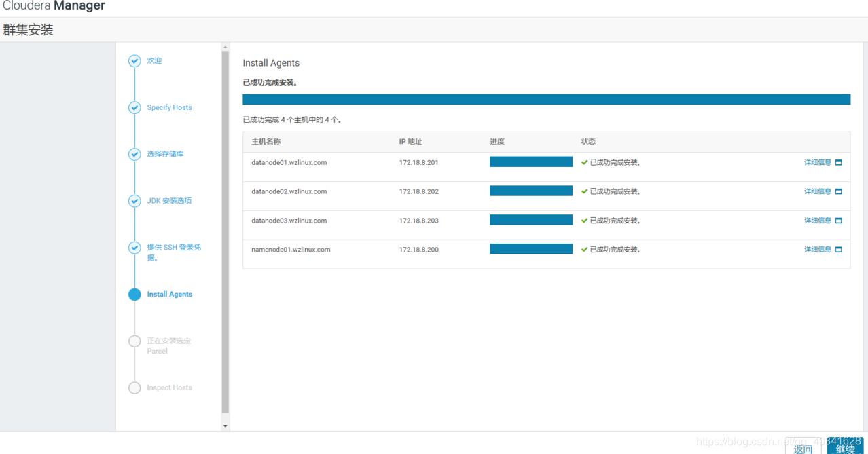Viewport: 868px width, 454px height.
Task: Click the 状态 column header
Action: [x=588, y=142]
